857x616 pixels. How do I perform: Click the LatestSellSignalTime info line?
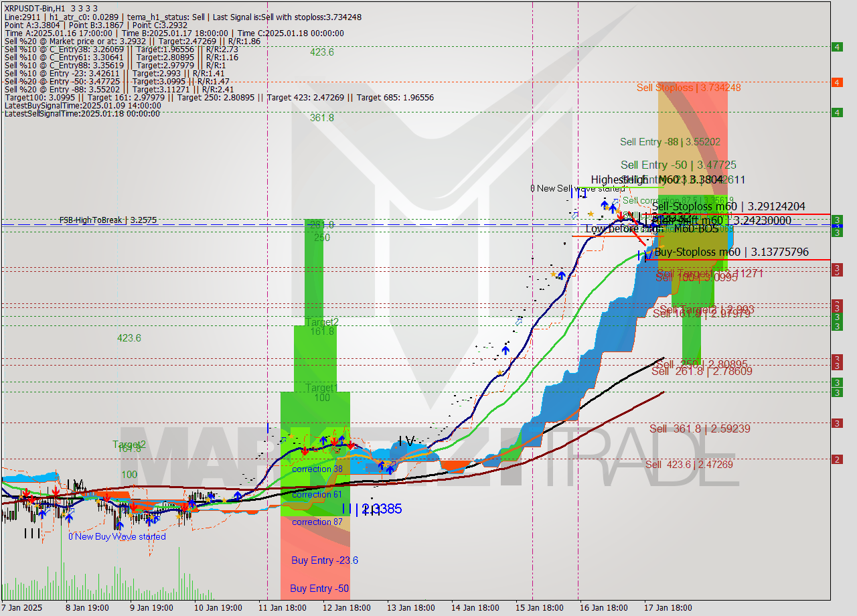(82, 113)
